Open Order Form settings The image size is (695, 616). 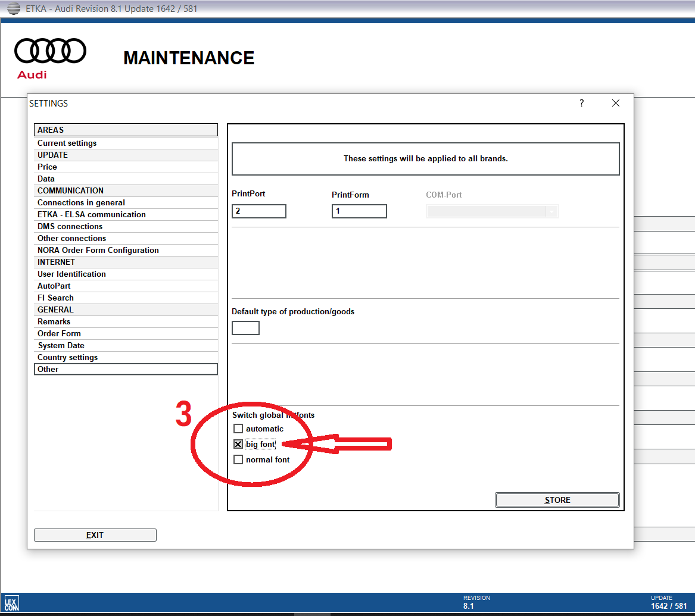[126, 333]
